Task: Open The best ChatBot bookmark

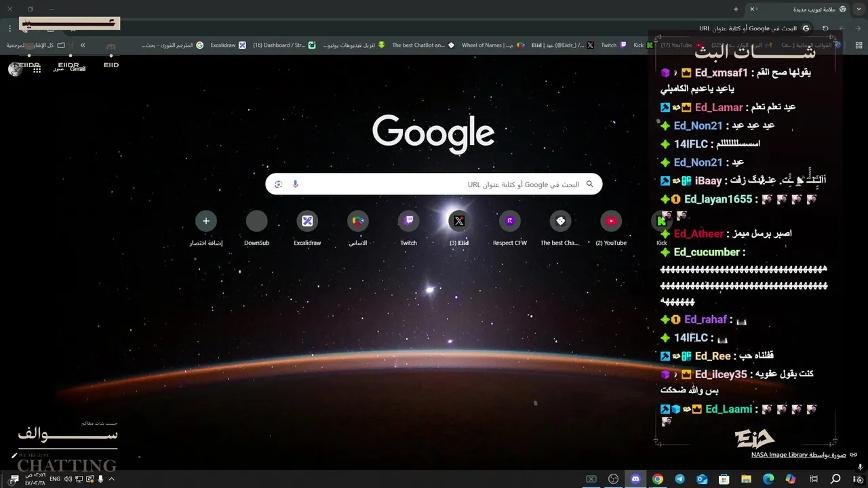Action: click(424, 45)
